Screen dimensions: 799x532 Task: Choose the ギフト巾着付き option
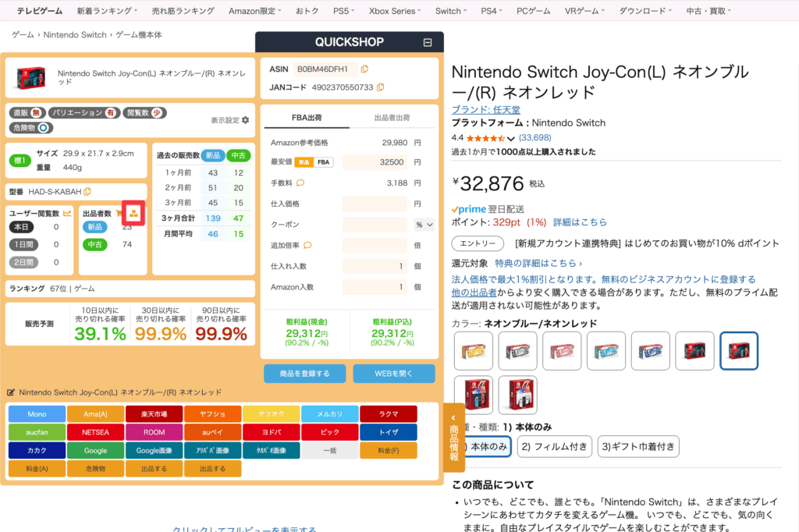pyautogui.click(x=638, y=446)
